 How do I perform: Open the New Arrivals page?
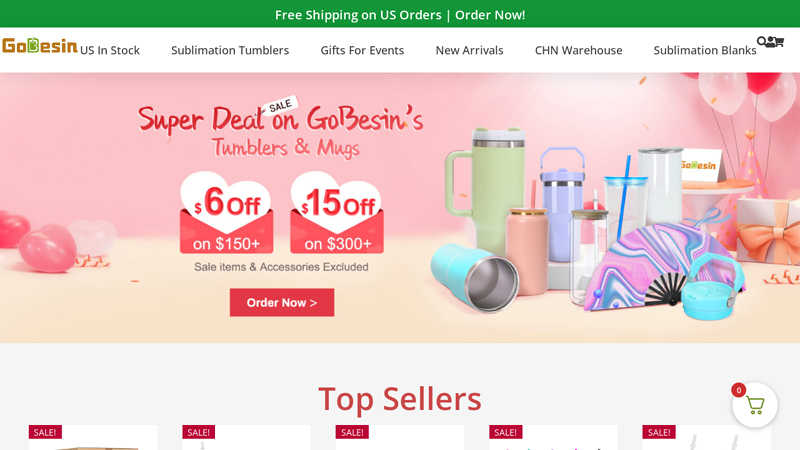coord(469,50)
